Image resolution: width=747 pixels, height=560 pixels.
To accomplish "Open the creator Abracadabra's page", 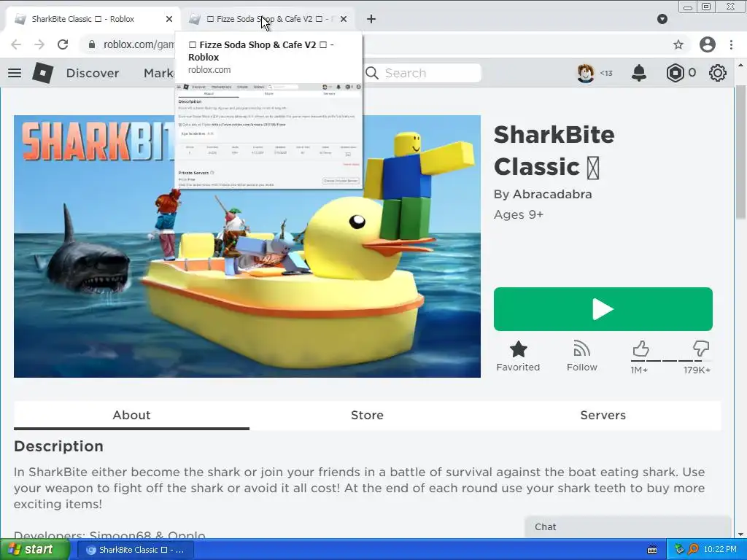I will pos(552,194).
